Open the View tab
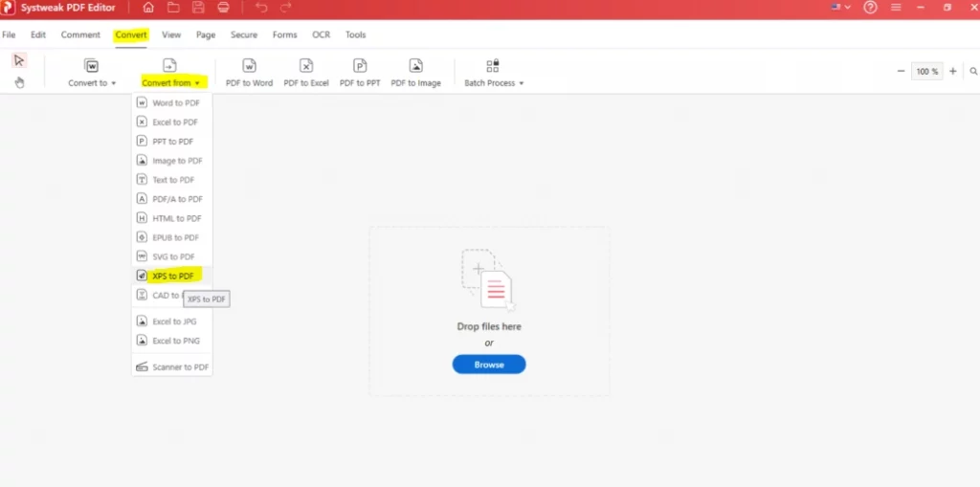The image size is (980, 487). pos(171,35)
